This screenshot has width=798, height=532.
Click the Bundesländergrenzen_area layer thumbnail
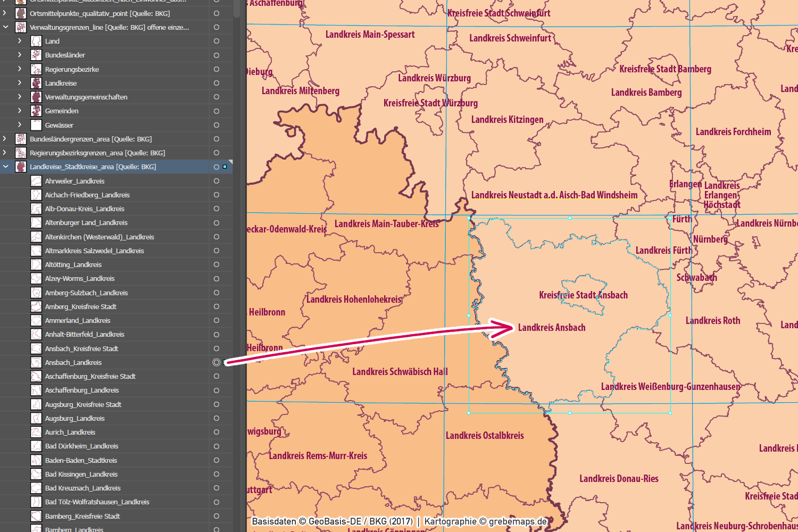pos(21,139)
